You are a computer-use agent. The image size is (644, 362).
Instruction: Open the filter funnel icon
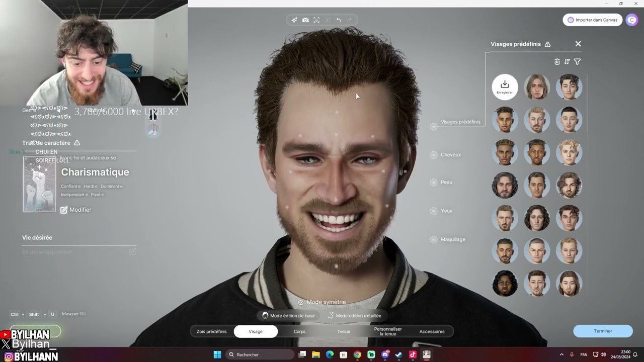pos(577,62)
